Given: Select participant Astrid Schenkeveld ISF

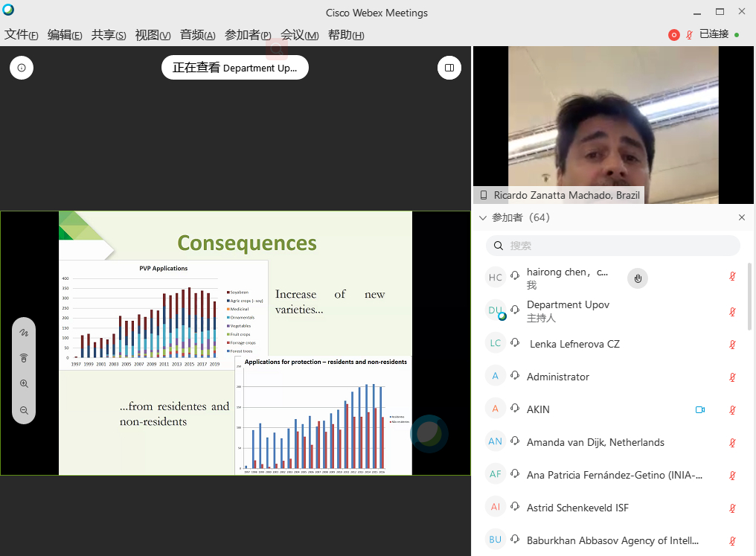Looking at the screenshot, I should [x=612, y=508].
